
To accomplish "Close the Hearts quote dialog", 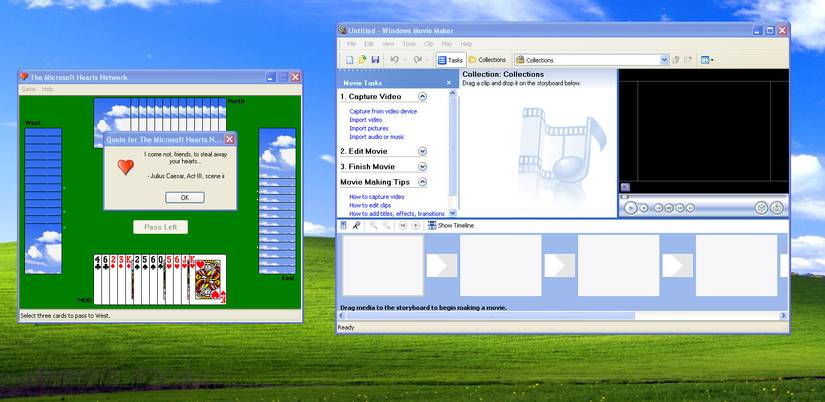I will [x=229, y=139].
